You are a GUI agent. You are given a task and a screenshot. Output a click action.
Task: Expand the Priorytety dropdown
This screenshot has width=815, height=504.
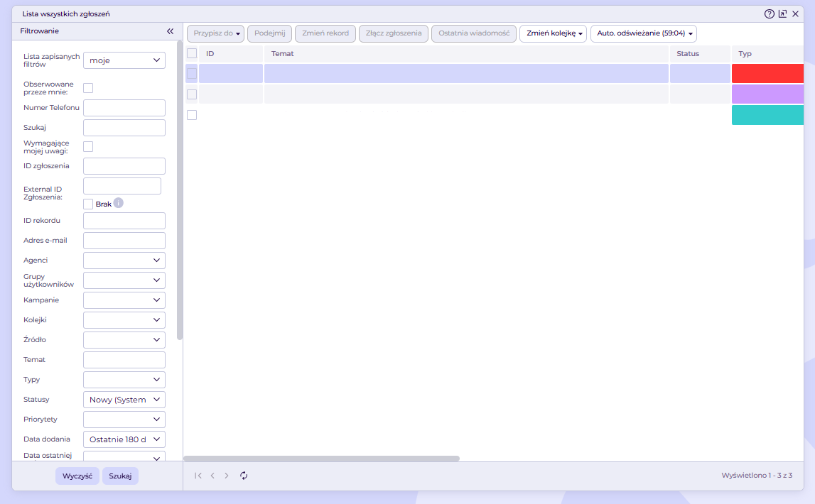[124, 420]
